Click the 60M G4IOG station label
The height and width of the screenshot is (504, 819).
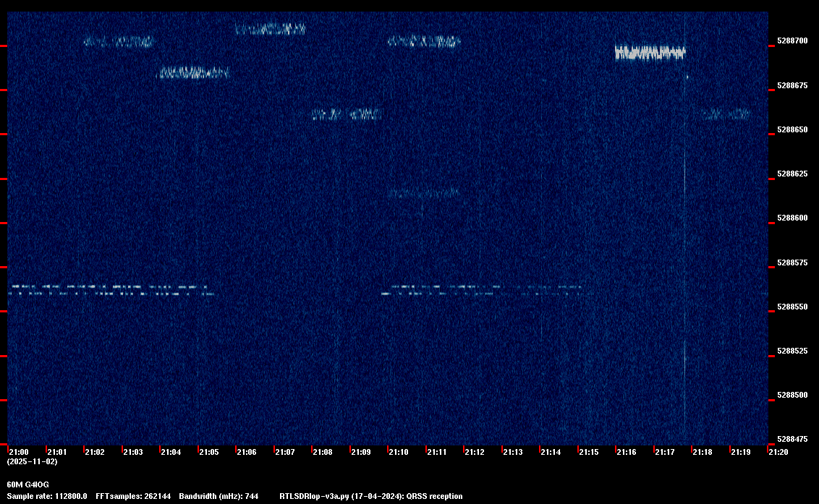pyautogui.click(x=27, y=484)
